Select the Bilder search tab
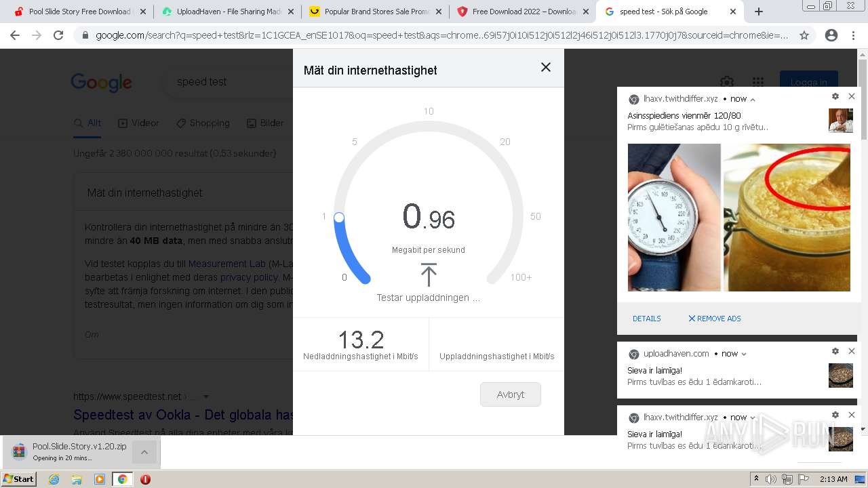This screenshot has width=868, height=488. point(265,123)
